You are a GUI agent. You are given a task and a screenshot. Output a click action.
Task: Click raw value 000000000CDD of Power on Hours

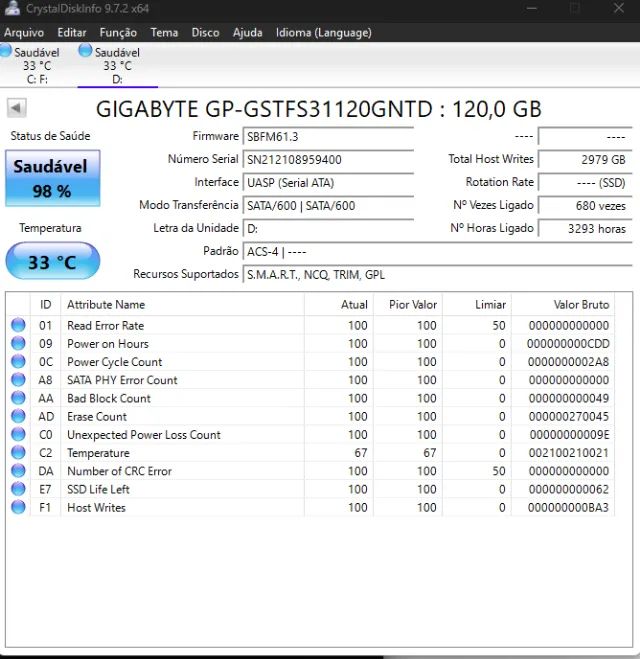pos(568,344)
